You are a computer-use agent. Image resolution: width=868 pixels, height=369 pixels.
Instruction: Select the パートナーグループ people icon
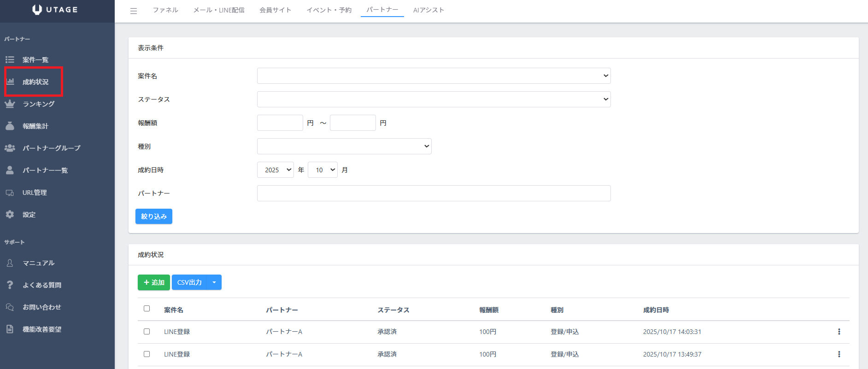10,148
